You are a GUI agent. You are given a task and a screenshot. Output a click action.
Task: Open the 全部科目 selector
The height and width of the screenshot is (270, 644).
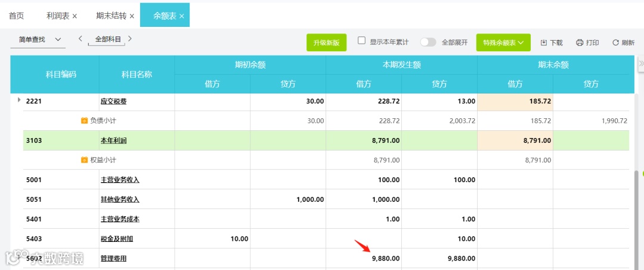pyautogui.click(x=108, y=39)
